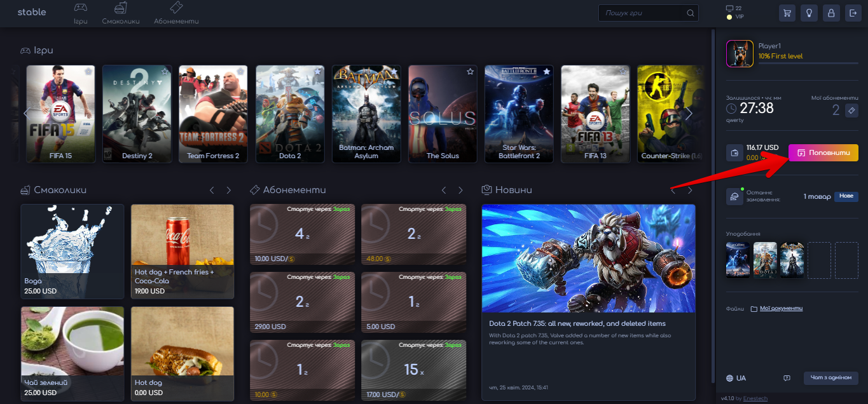This screenshot has width=868, height=404.
Task: Click the ticket icon under Мої абонементи
Action: pos(852,111)
